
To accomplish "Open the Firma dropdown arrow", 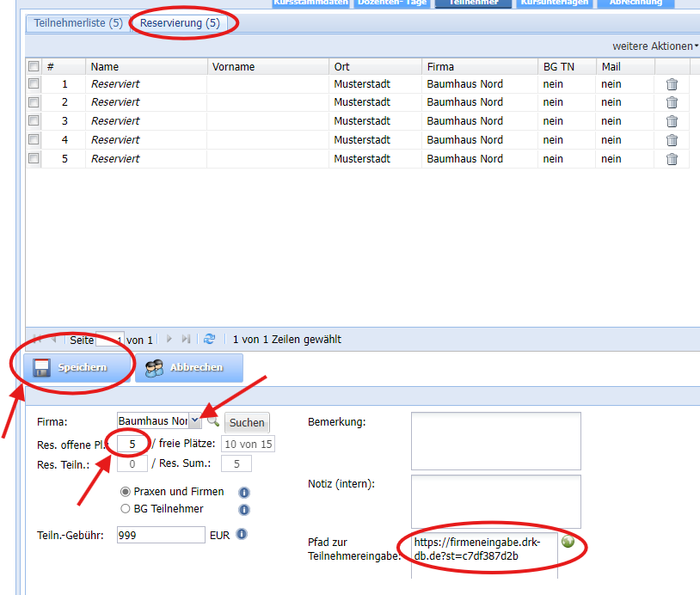I will 194,420.
